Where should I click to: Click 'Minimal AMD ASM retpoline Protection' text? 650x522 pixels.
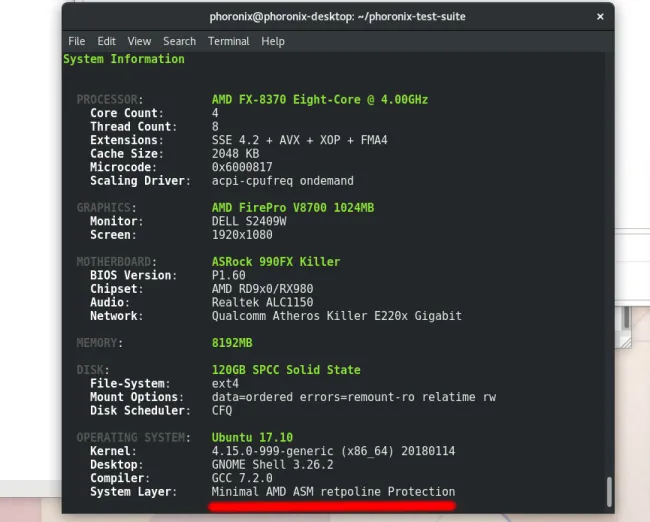tap(333, 492)
